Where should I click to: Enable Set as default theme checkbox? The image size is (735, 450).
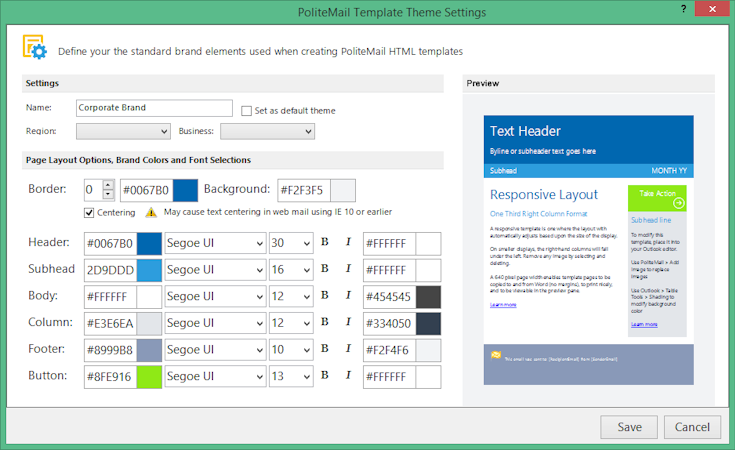[x=246, y=111]
